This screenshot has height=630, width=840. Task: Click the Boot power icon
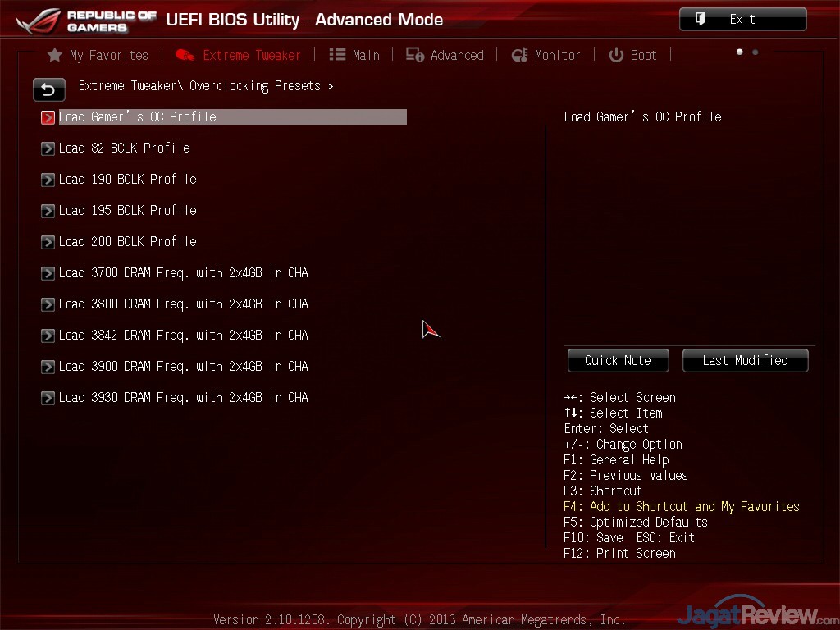coord(616,55)
